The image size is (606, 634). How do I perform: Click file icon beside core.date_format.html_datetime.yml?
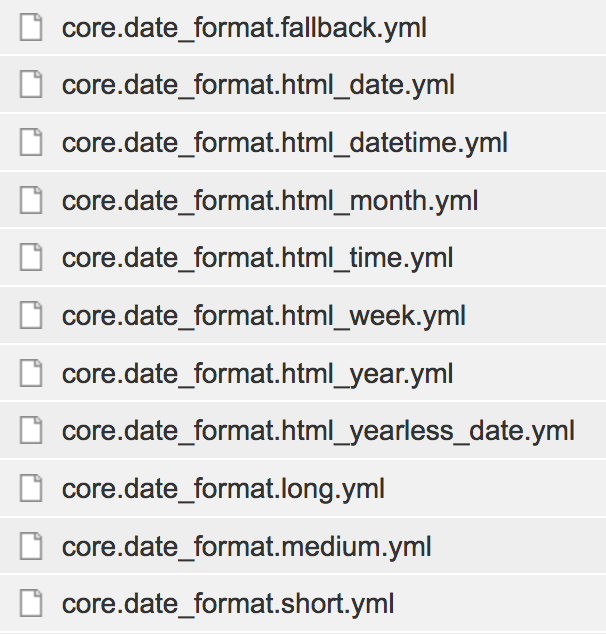pyautogui.click(x=32, y=143)
